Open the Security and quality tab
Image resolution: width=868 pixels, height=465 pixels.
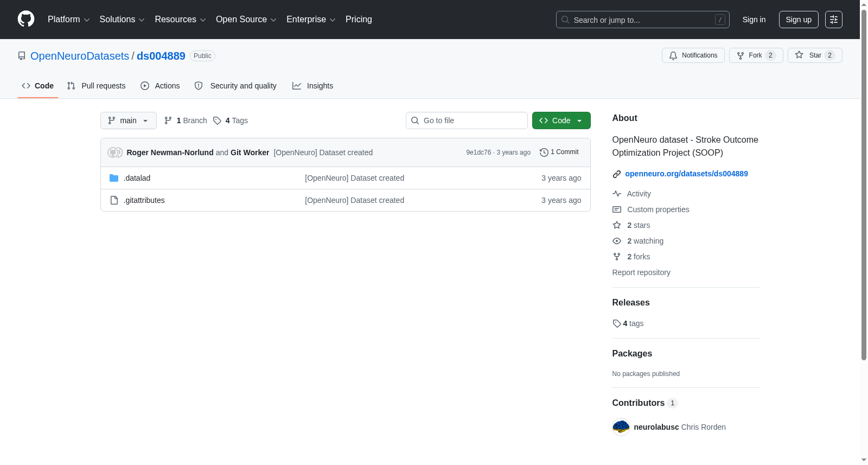pos(235,86)
